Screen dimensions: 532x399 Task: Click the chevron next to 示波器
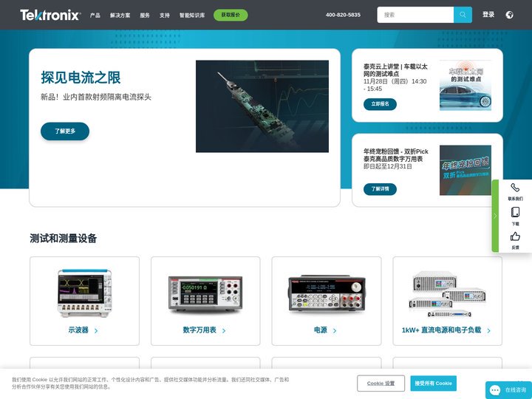pos(96,331)
